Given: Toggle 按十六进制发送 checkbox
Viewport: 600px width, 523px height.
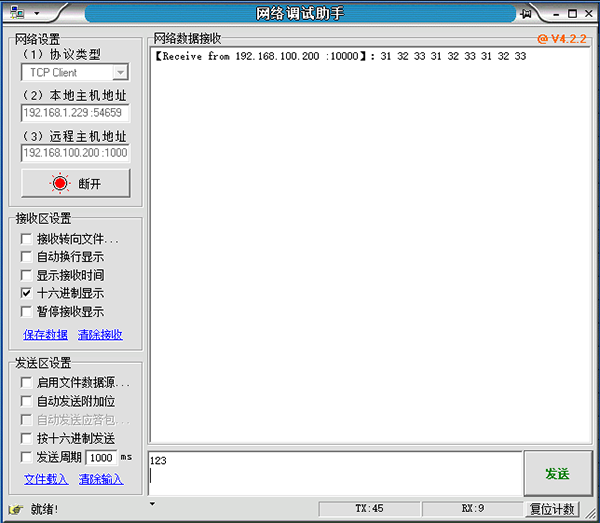Looking at the screenshot, I should pyautogui.click(x=26, y=438).
